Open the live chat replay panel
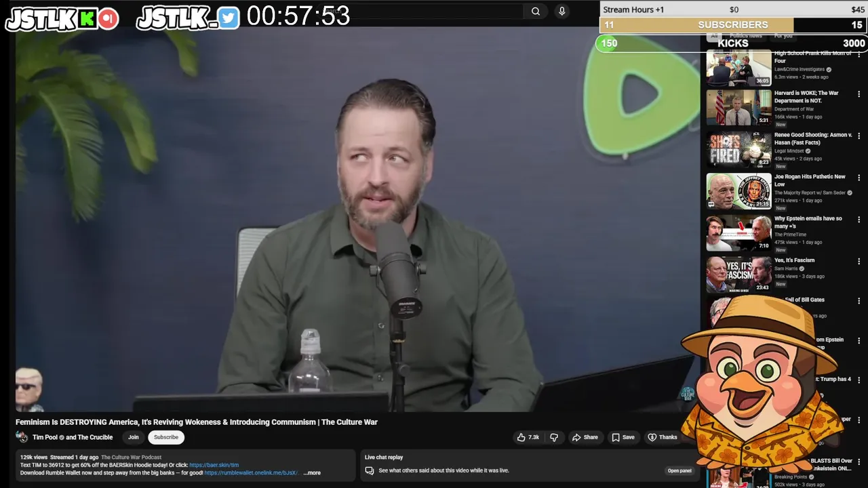This screenshot has height=488, width=868. point(679,470)
